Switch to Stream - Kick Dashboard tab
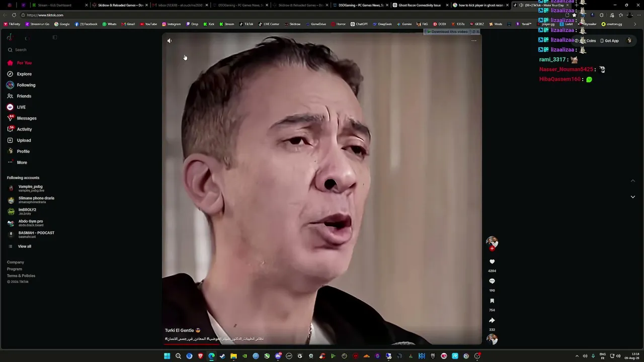 tap(59, 5)
